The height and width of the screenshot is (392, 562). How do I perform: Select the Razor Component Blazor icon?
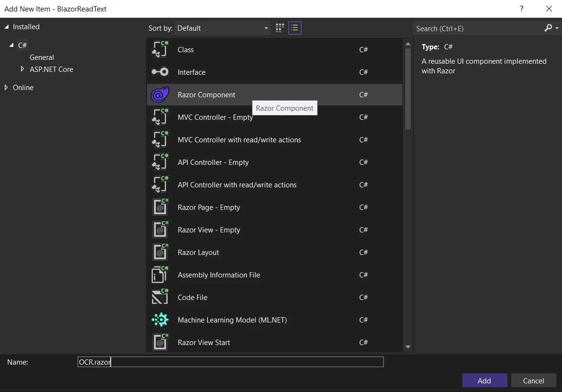[x=160, y=95]
